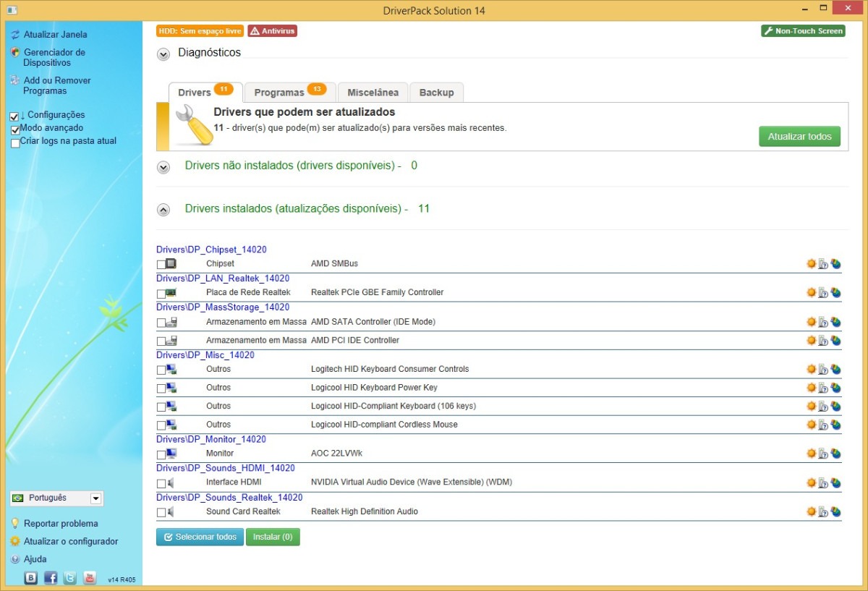Check the AMD SMBus chipset driver box

[161, 265]
